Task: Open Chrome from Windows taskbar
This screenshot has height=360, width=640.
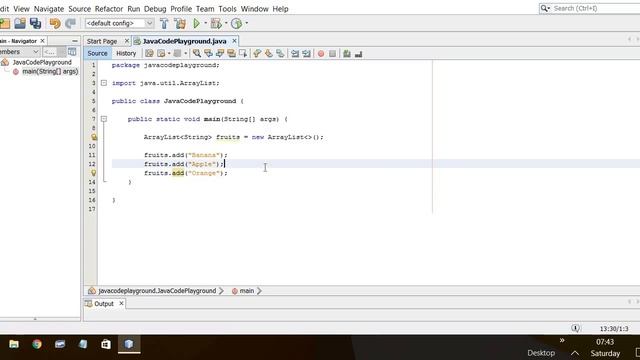Action: pyautogui.click(x=37, y=344)
